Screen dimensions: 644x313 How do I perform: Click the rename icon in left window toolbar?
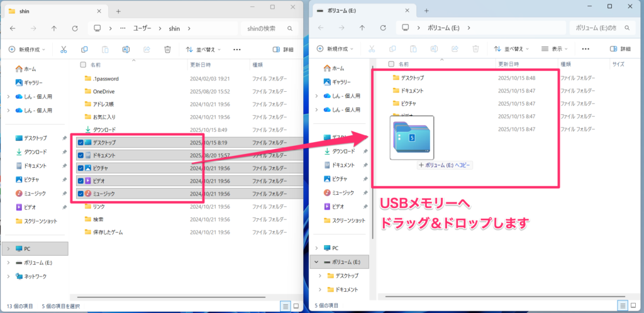point(126,50)
